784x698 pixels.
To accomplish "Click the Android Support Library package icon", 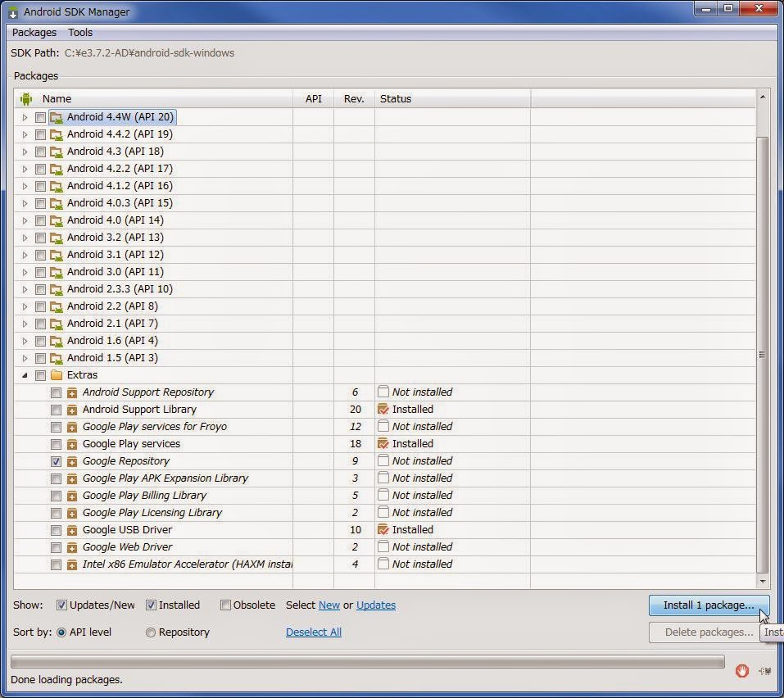I will (72, 410).
